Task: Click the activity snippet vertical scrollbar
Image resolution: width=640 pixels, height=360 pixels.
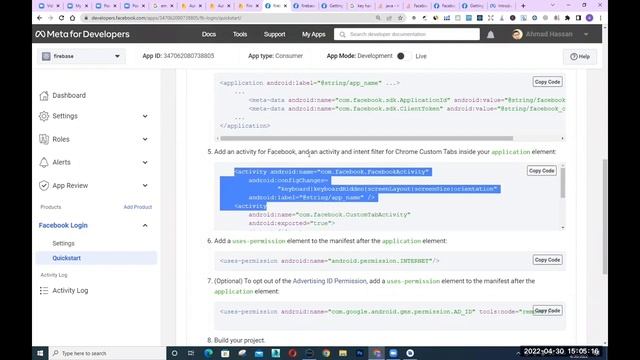Action: [563, 182]
